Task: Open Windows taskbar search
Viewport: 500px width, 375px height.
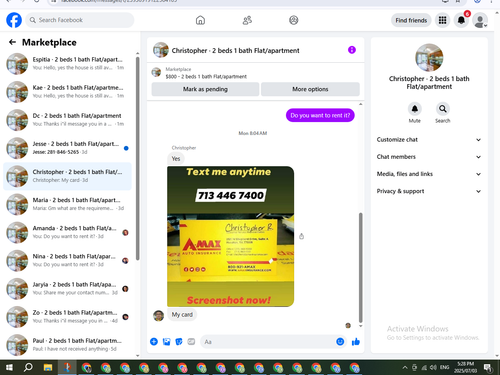Action: click(28, 367)
